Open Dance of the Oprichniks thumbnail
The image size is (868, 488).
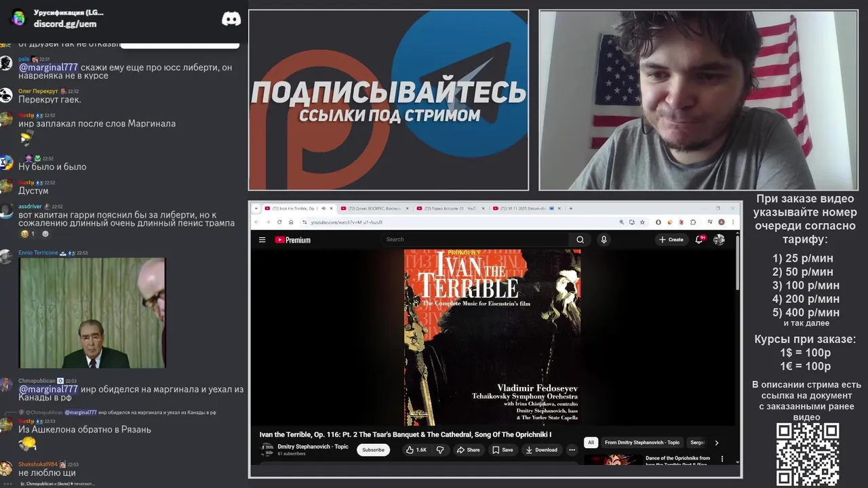[x=613, y=460]
